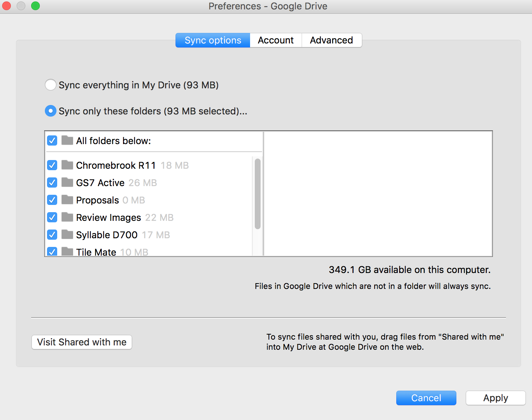Click the Chromebrook R11 folder icon
The image size is (532, 420).
67,165
